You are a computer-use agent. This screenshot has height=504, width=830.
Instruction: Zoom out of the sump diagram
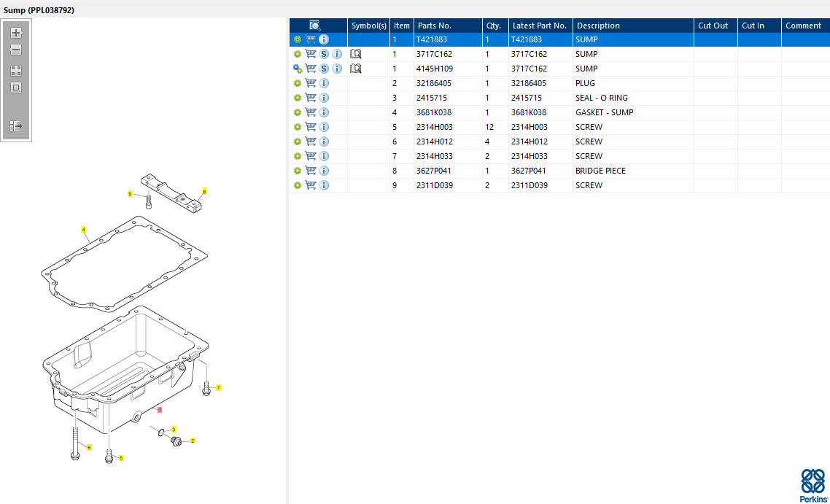[x=16, y=50]
